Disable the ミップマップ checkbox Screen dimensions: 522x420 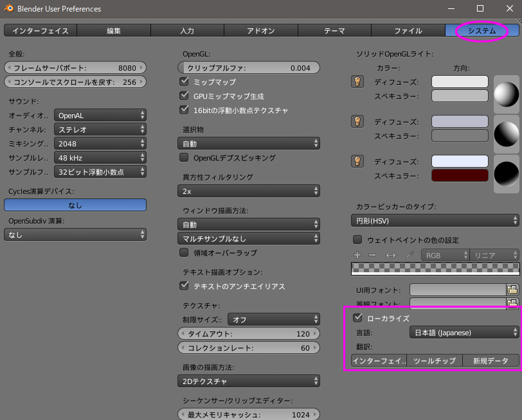tap(184, 82)
